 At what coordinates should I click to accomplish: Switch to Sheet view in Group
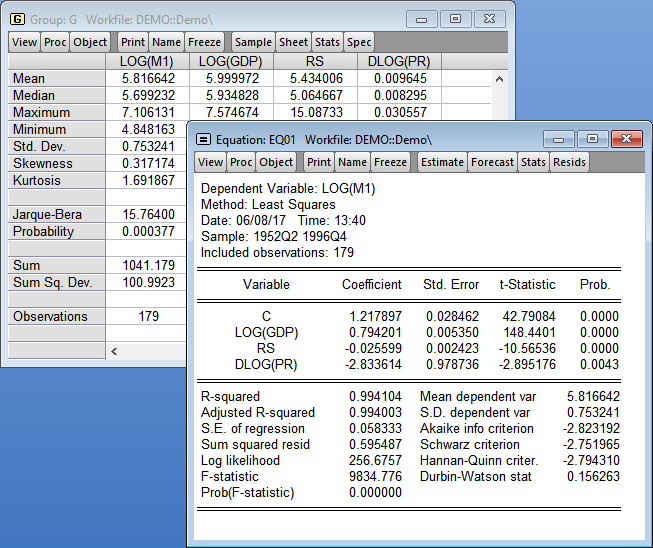[293, 42]
